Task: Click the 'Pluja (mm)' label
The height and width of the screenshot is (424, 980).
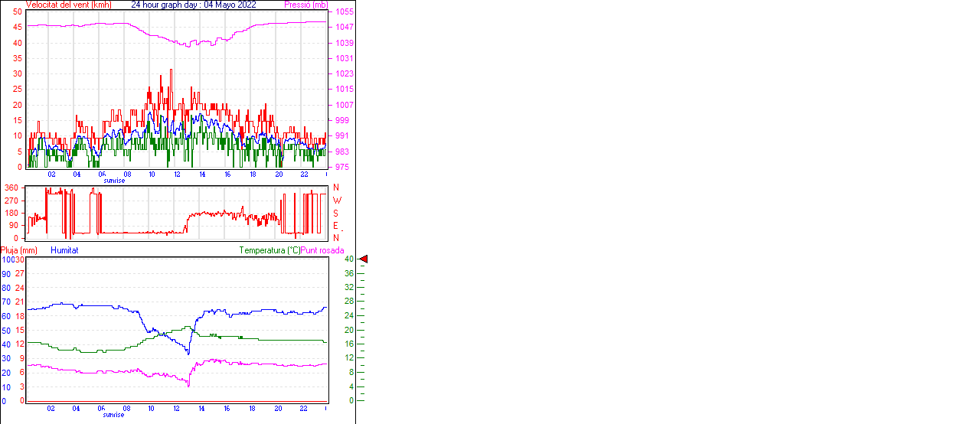Action: pos(18,250)
